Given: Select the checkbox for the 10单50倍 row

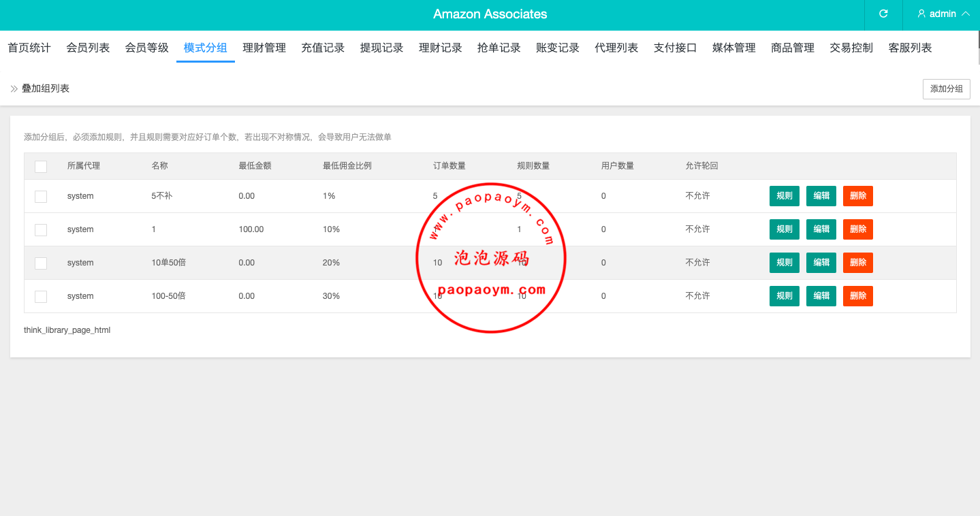Looking at the screenshot, I should click(x=41, y=263).
